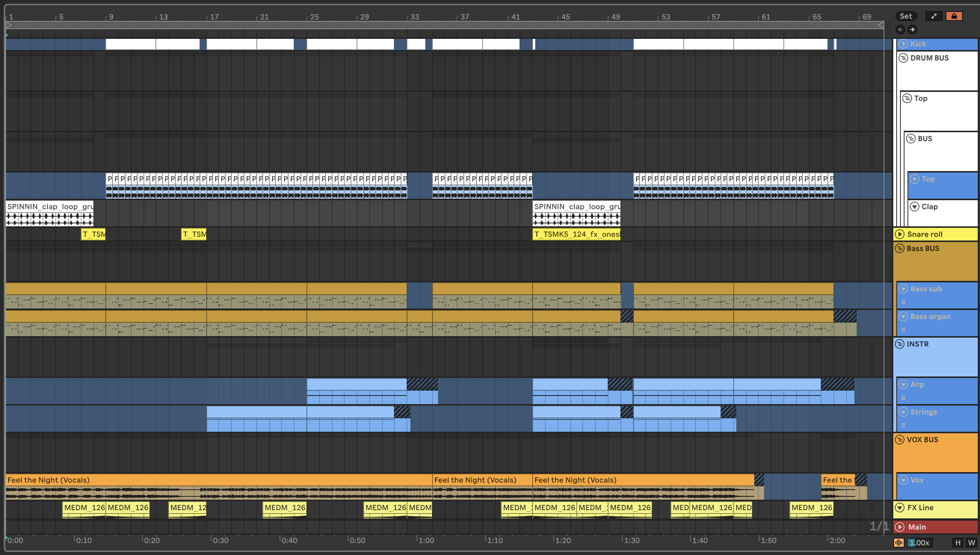
Task: Collapse the VOX BUS group icon
Action: (x=900, y=440)
